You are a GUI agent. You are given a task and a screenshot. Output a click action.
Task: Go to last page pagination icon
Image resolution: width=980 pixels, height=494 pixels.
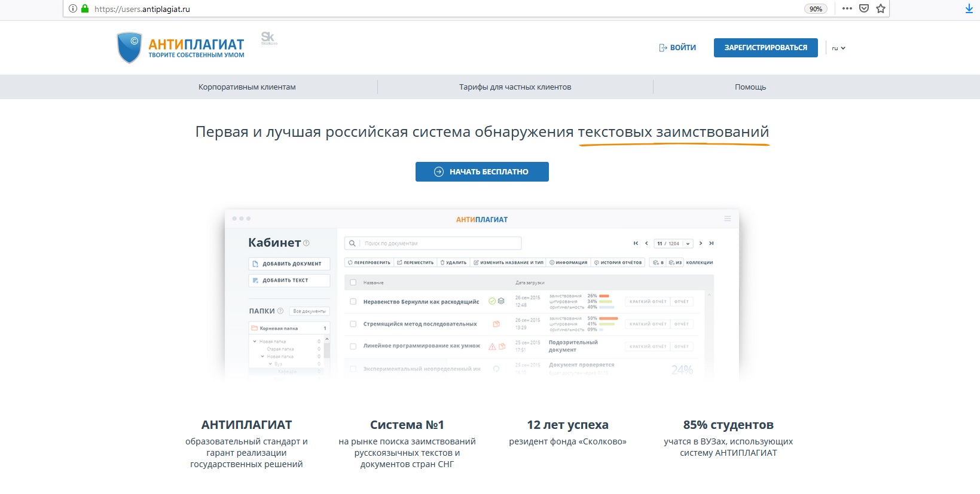[711, 243]
